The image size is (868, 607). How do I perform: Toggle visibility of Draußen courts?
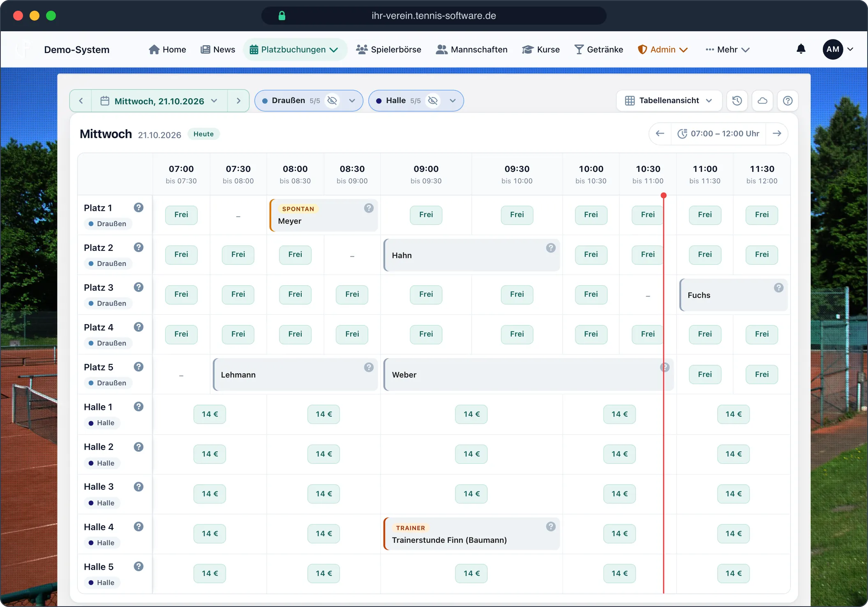pos(332,101)
